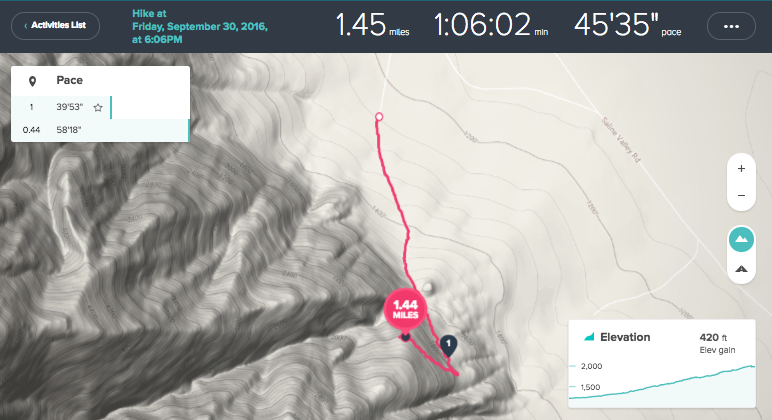Star mile 1 pace split
This screenshot has width=772, height=420.
[98, 107]
